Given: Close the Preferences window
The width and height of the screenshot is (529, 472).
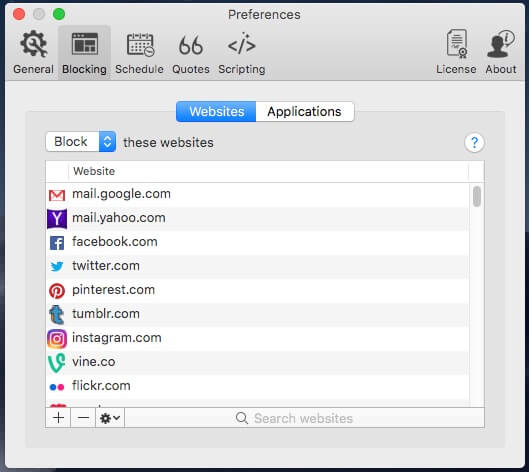Looking at the screenshot, I should click(x=19, y=14).
